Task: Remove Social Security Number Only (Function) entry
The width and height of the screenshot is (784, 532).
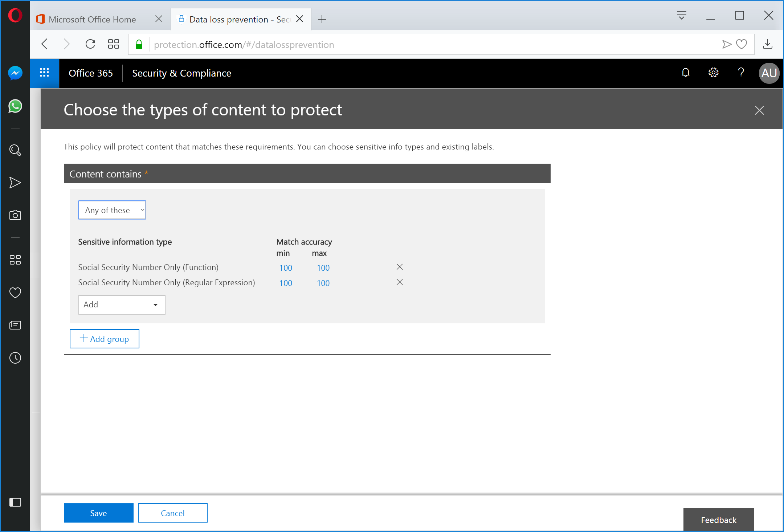Action: (399, 267)
